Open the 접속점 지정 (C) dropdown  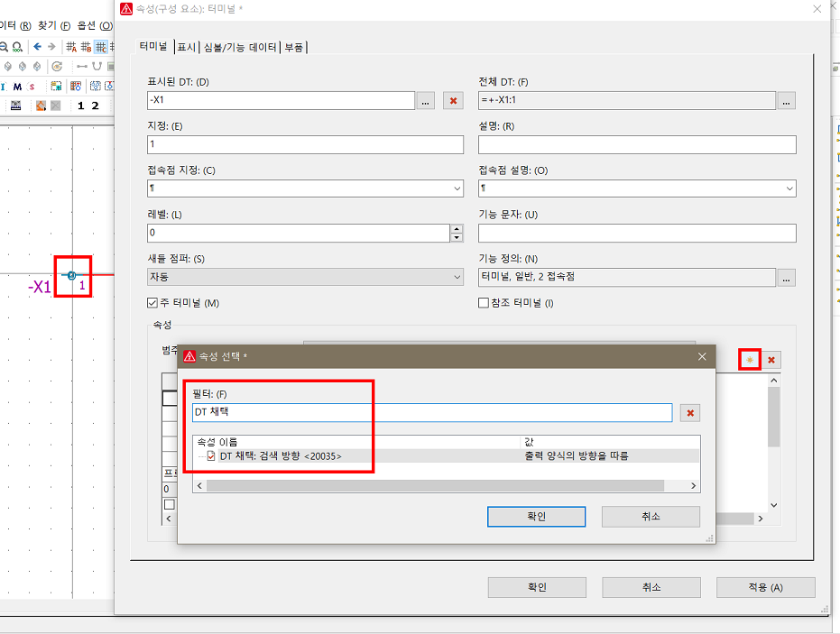click(x=457, y=188)
